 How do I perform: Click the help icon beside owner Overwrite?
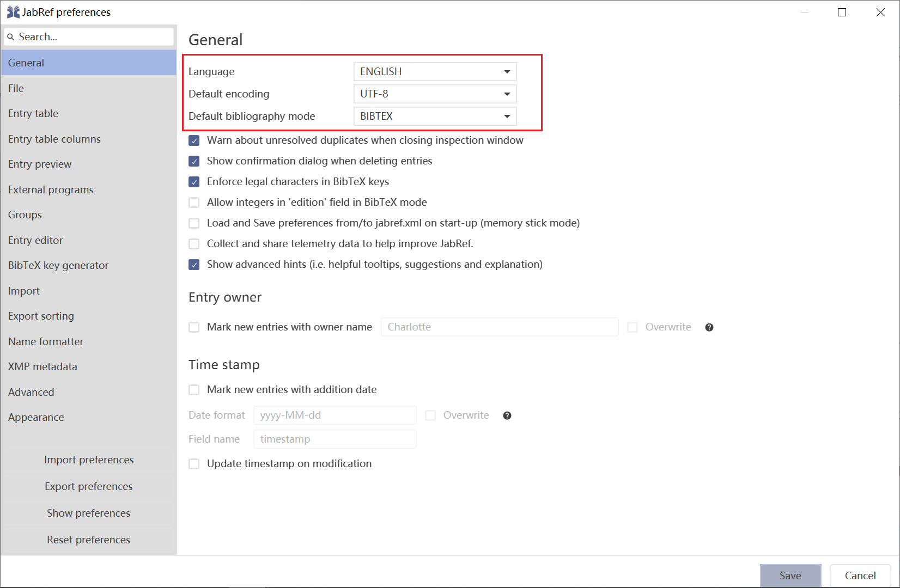click(709, 327)
